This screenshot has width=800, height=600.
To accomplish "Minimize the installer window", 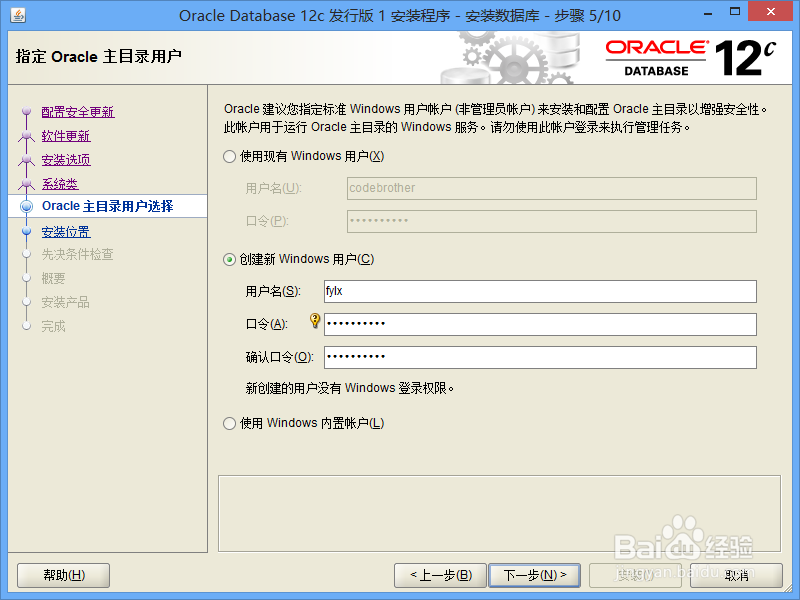I will tap(708, 13).
